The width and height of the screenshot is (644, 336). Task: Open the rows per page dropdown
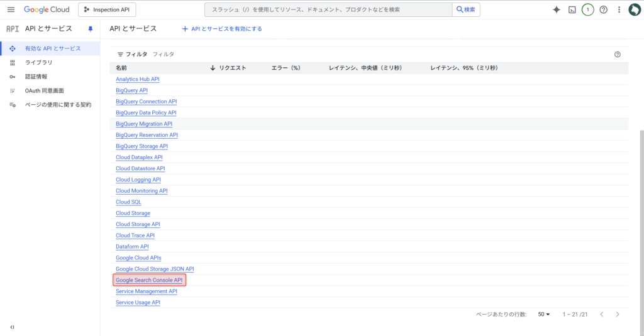pyautogui.click(x=544, y=314)
